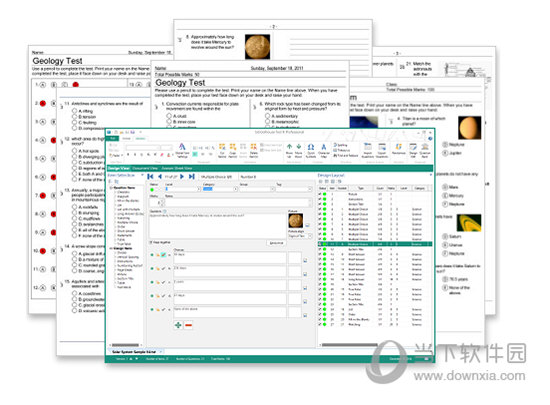
Task: Toggle the Keep together checkbox
Action: coord(152,242)
